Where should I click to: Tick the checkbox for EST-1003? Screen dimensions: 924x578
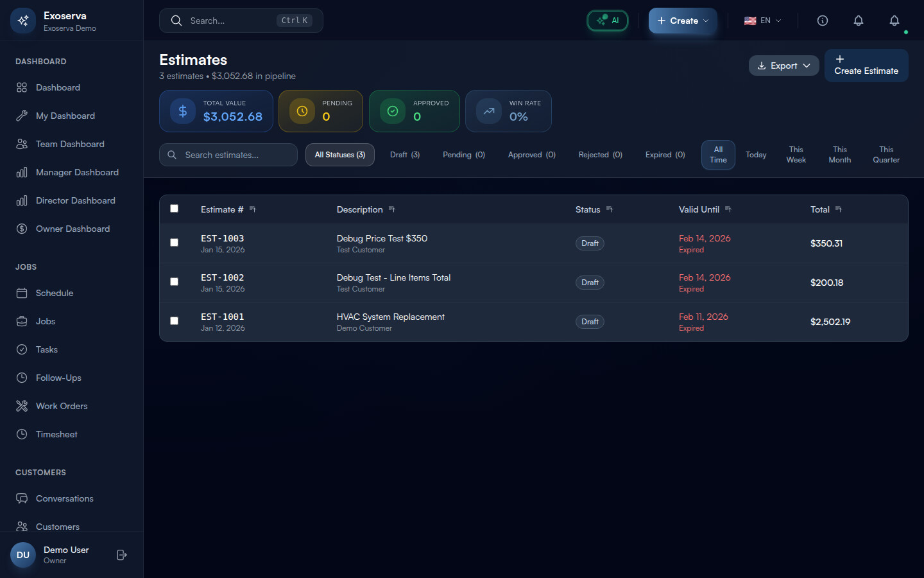tap(174, 243)
